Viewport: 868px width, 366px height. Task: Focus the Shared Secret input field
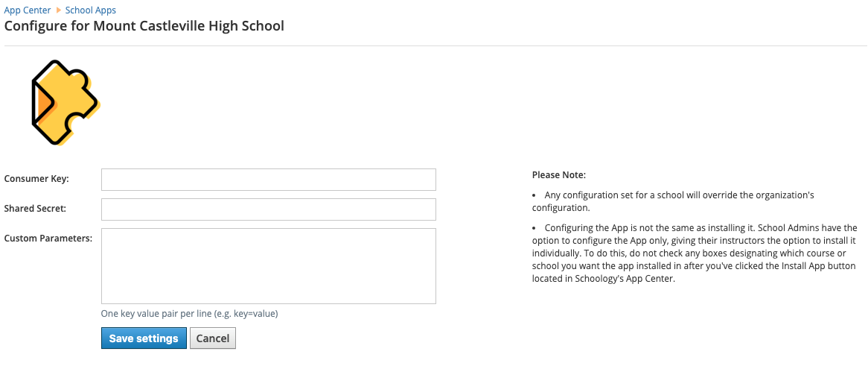268,209
